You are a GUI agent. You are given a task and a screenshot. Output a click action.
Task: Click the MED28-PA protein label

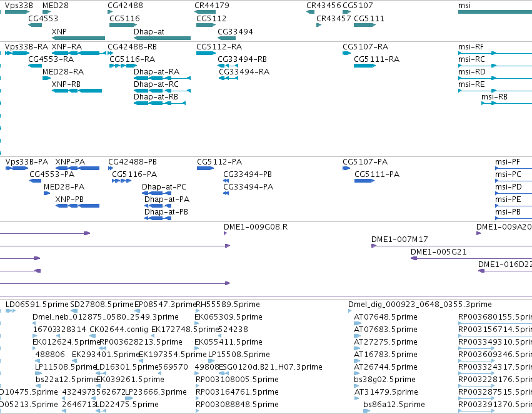pyautogui.click(x=64, y=186)
